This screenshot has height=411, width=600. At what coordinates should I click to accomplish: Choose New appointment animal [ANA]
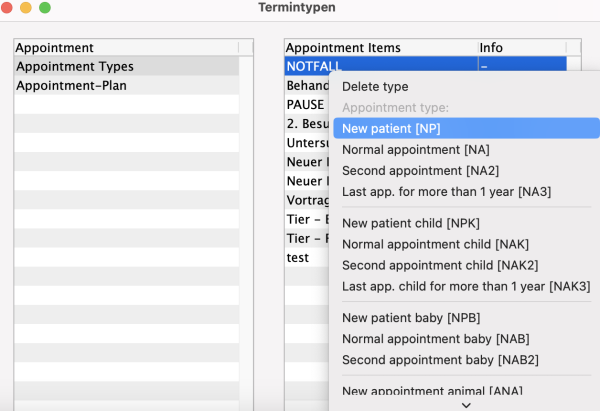click(x=432, y=391)
